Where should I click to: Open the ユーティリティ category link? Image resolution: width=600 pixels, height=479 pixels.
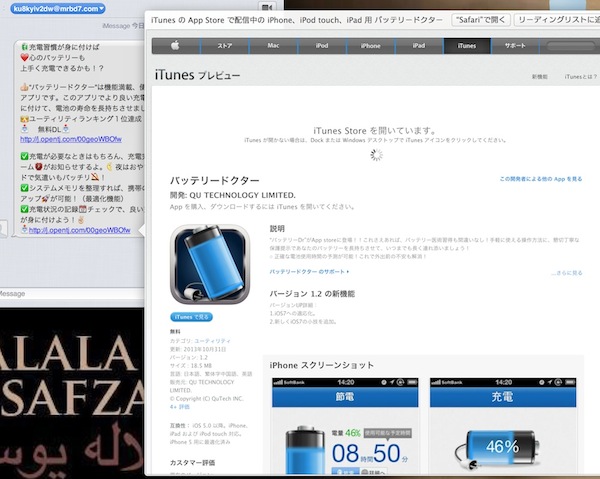[212, 341]
